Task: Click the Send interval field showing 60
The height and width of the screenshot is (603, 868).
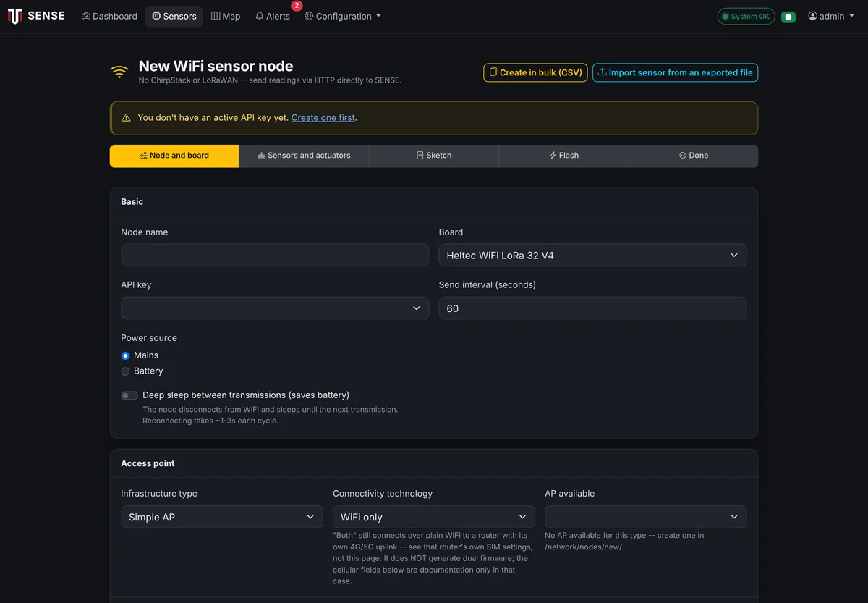Action: [x=592, y=308]
